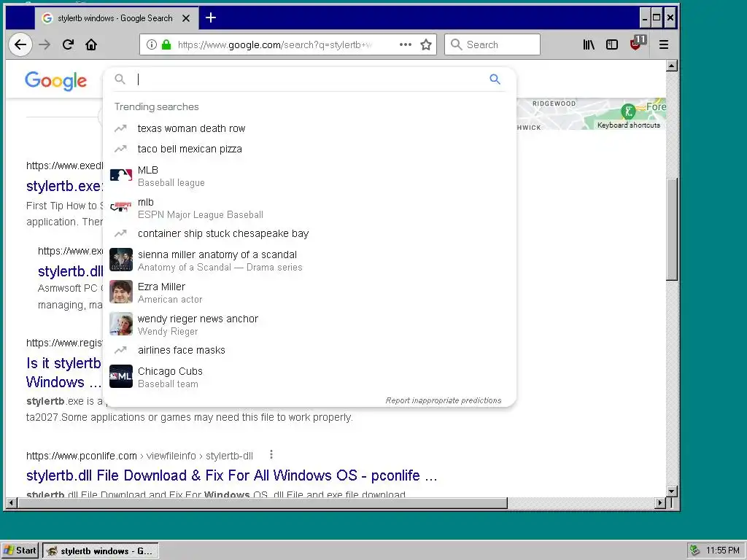The image size is (747, 560).
Task: Go back with the browser back arrow
Action: click(x=20, y=44)
